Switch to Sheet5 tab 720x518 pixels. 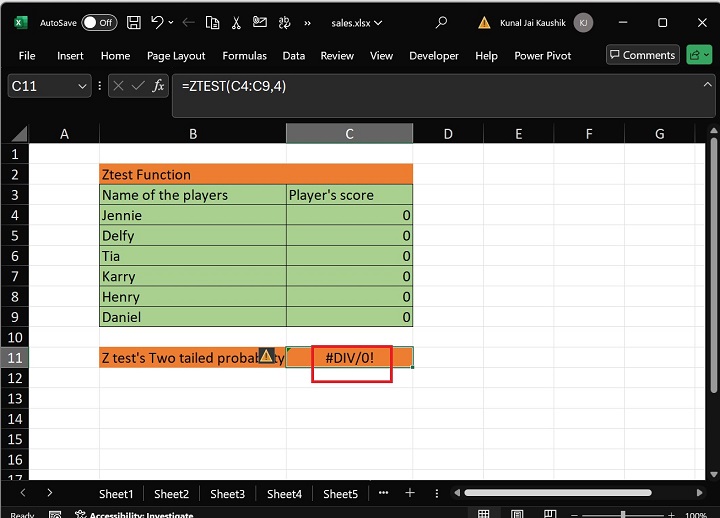(x=340, y=494)
